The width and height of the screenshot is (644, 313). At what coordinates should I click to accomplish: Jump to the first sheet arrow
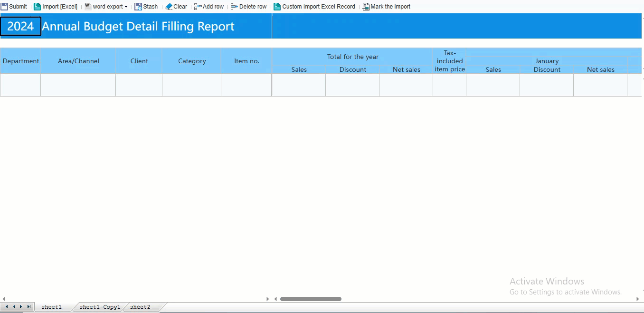[x=6, y=307]
